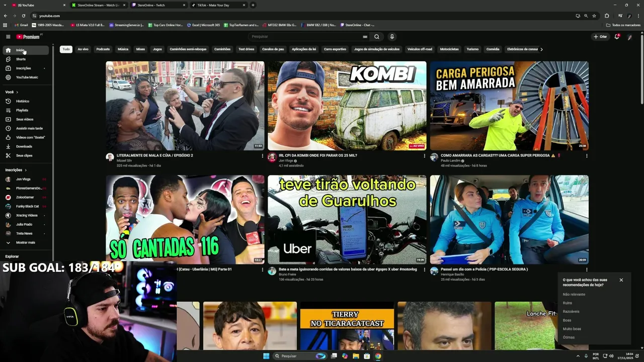Open Windows Start menu
644x362 pixels.
(x=266, y=356)
